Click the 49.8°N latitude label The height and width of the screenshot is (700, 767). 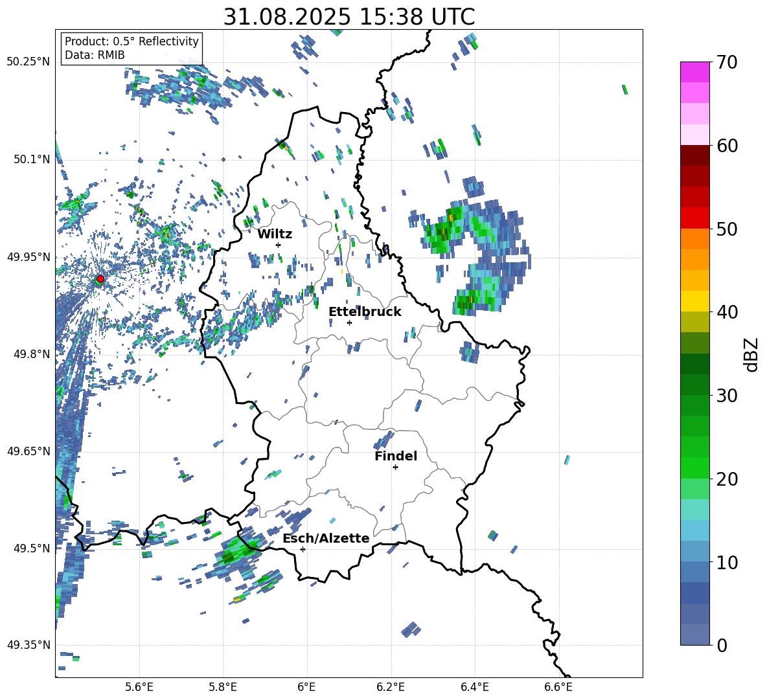(32, 354)
